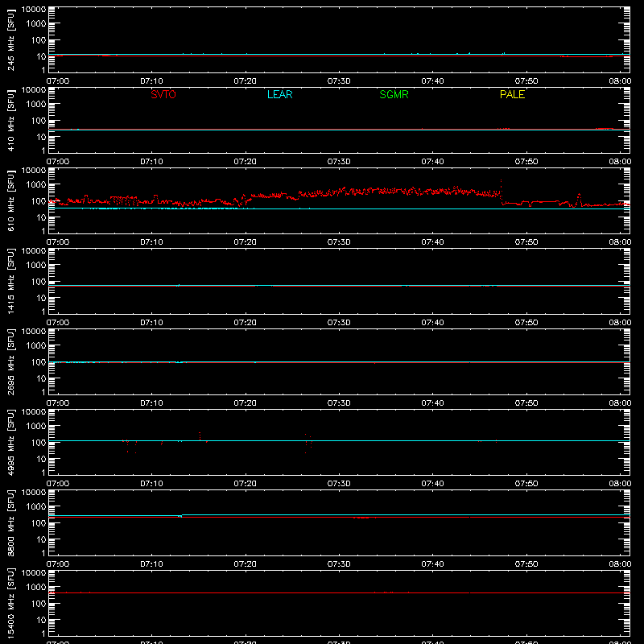This screenshot has height=644, width=644.
Task: Click the cyan step near 07:13 in 8800 MHz plot
Action: point(180,515)
